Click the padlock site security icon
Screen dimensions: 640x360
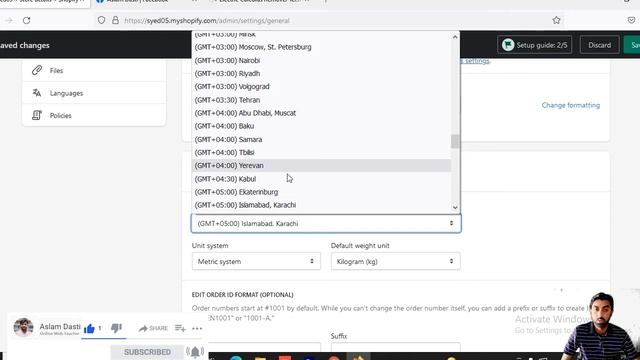click(116, 20)
